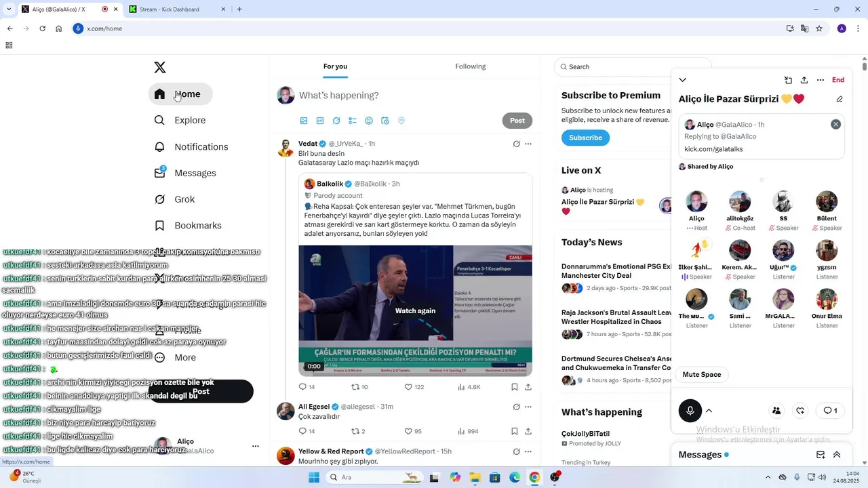The height and width of the screenshot is (488, 868).
Task: Open Grok from the sidebar
Action: [x=174, y=199]
